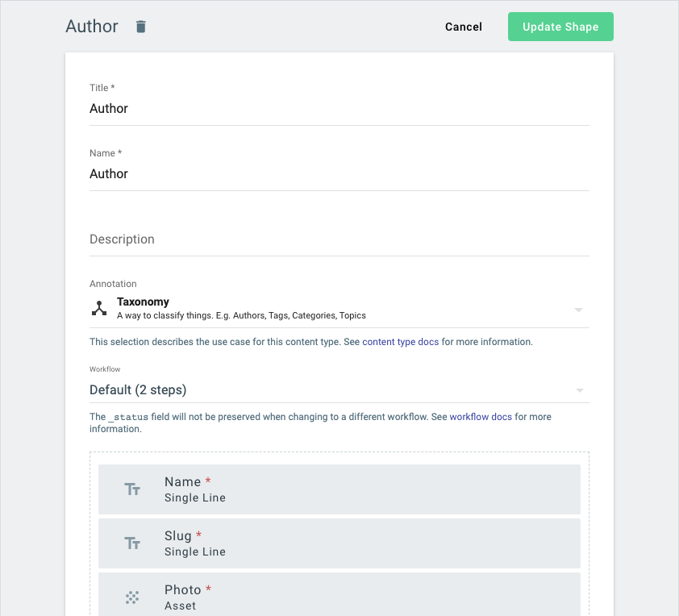
Task: Click the asset icon in the Photo row
Action: 132,597
